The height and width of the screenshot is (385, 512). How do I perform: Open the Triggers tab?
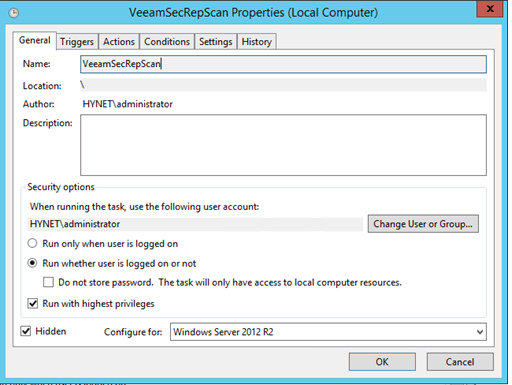tap(77, 42)
